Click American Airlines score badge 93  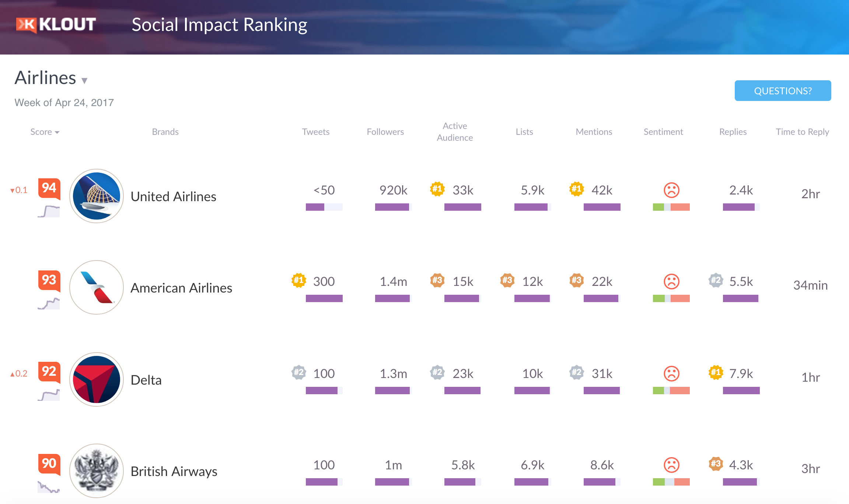[x=49, y=281]
